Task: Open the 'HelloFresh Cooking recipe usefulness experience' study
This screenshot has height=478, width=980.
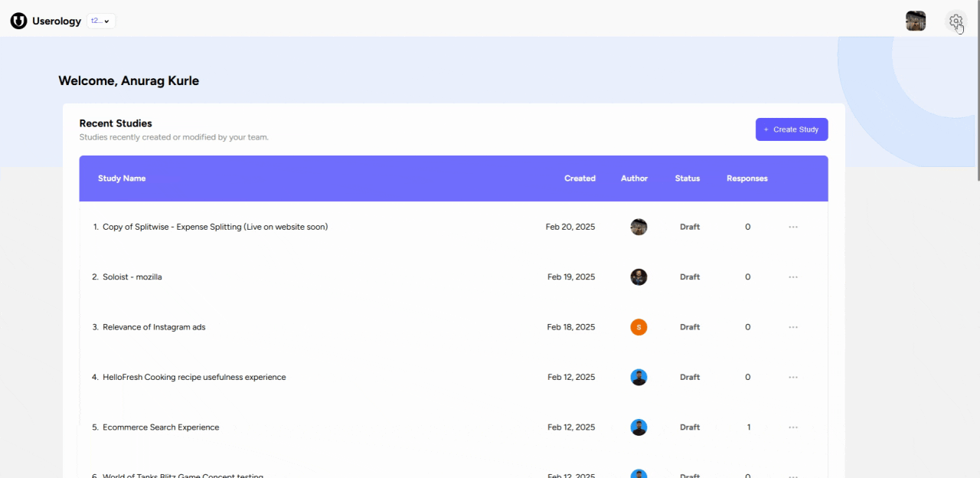Action: pos(194,377)
